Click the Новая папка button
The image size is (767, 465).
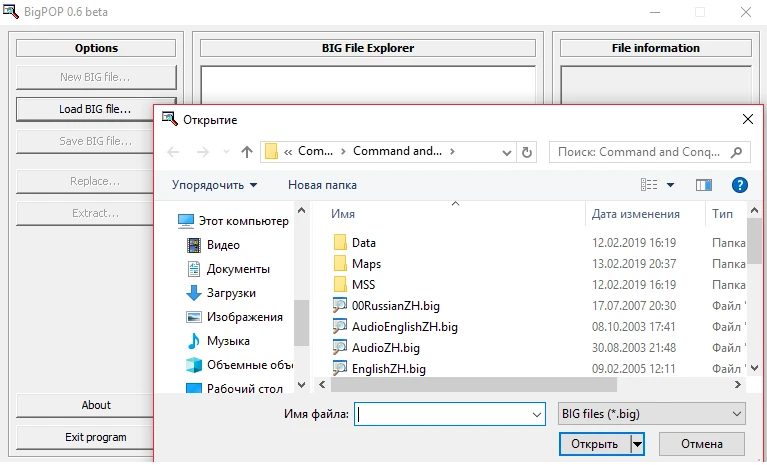tap(322, 185)
